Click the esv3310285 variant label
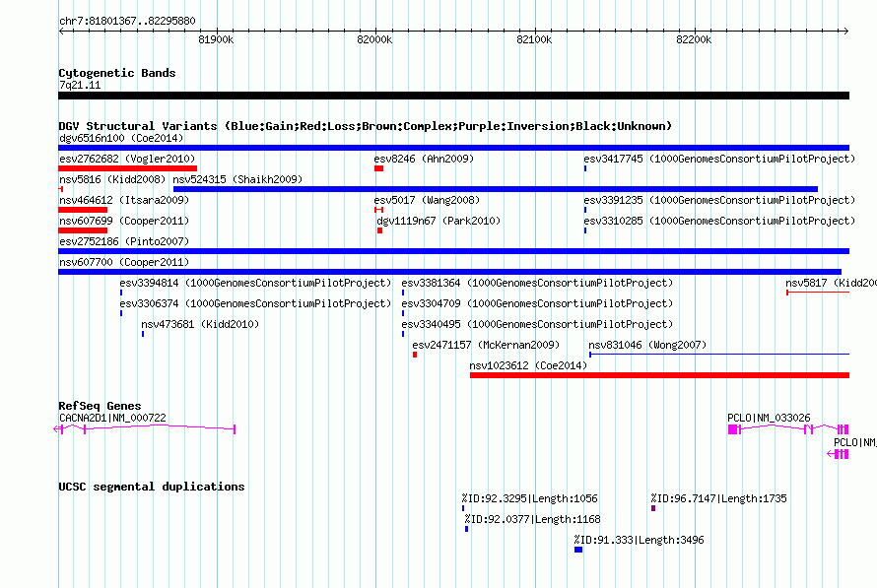Viewport: 877px width, 588px height. point(719,221)
